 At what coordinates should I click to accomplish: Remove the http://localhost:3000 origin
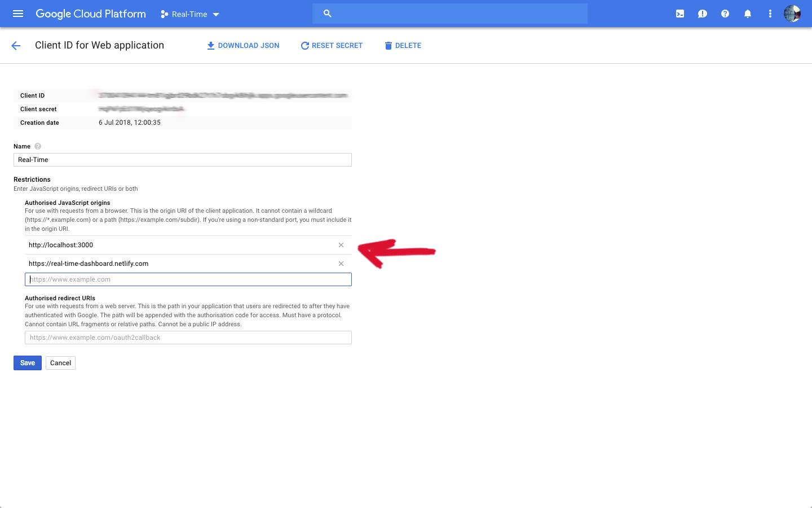[341, 245]
